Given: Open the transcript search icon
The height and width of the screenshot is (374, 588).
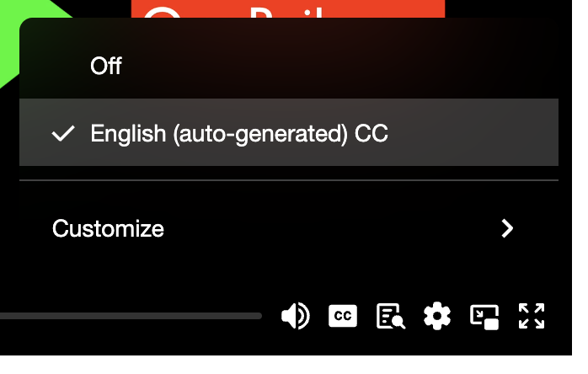Looking at the screenshot, I should [391, 316].
